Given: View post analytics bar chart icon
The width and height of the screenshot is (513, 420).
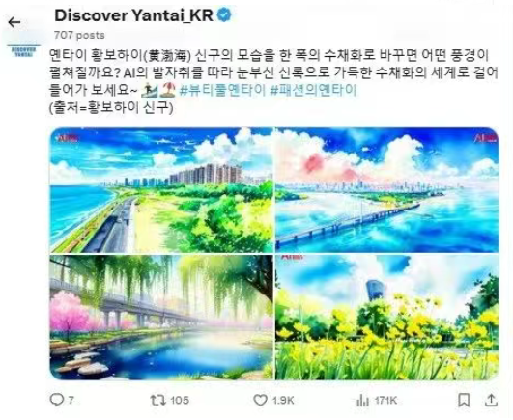Looking at the screenshot, I should coord(362,400).
